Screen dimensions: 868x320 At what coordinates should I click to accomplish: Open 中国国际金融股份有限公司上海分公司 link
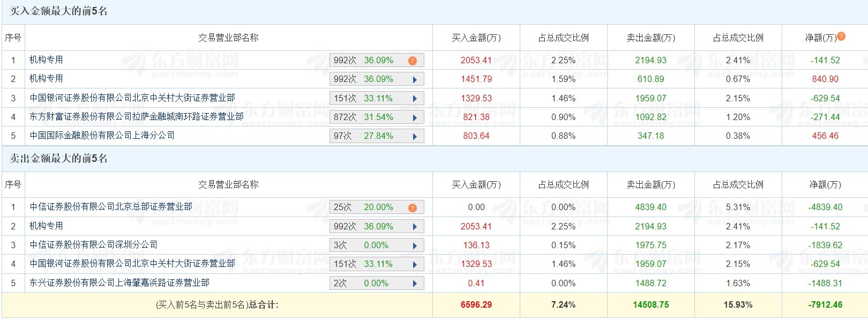102,135
